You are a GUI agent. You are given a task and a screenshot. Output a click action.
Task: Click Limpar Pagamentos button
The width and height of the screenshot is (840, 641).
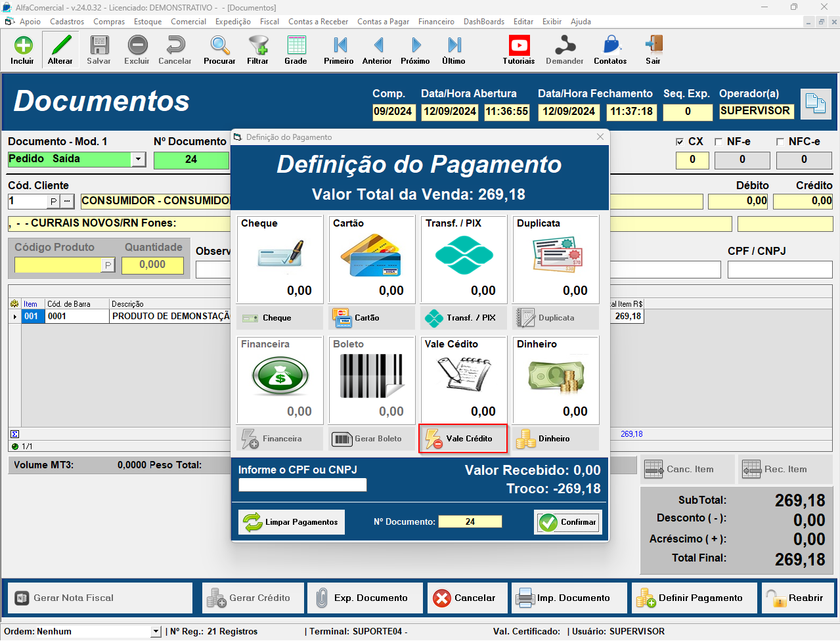(292, 522)
